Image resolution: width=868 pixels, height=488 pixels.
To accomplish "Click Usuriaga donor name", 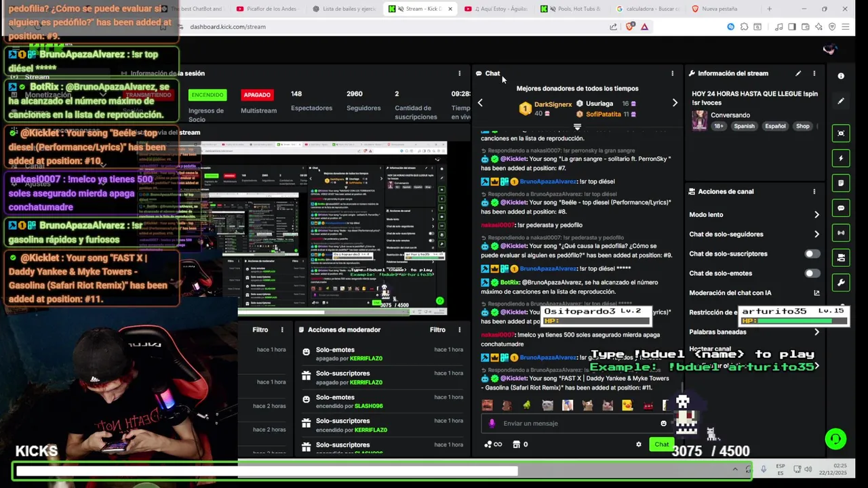I will point(599,104).
